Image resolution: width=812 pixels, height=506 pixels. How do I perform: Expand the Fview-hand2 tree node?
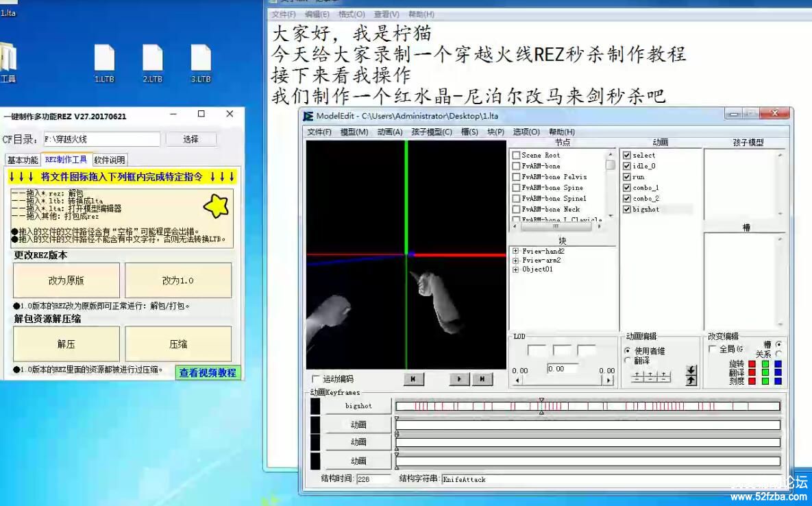pyautogui.click(x=515, y=252)
